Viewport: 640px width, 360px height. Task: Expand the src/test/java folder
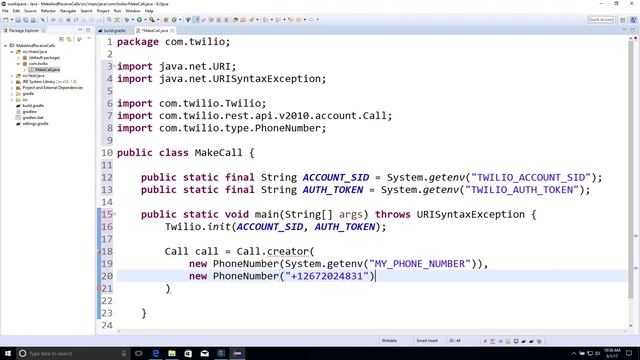[12, 76]
